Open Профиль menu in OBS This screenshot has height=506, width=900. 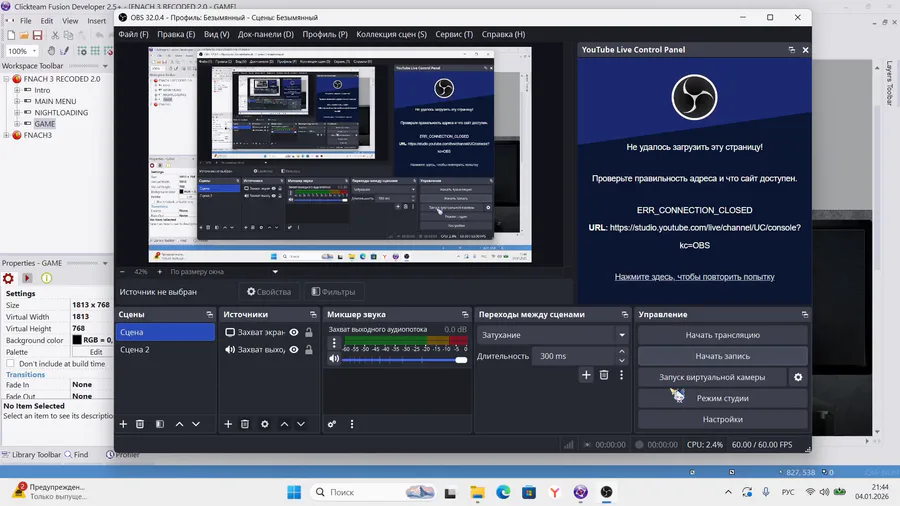[325, 34]
